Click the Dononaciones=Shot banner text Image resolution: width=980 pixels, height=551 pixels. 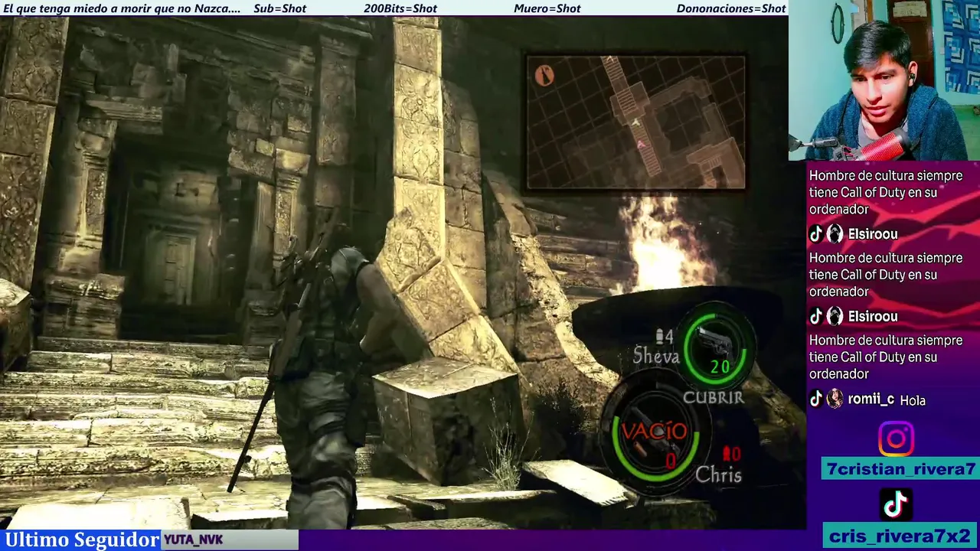(x=731, y=8)
